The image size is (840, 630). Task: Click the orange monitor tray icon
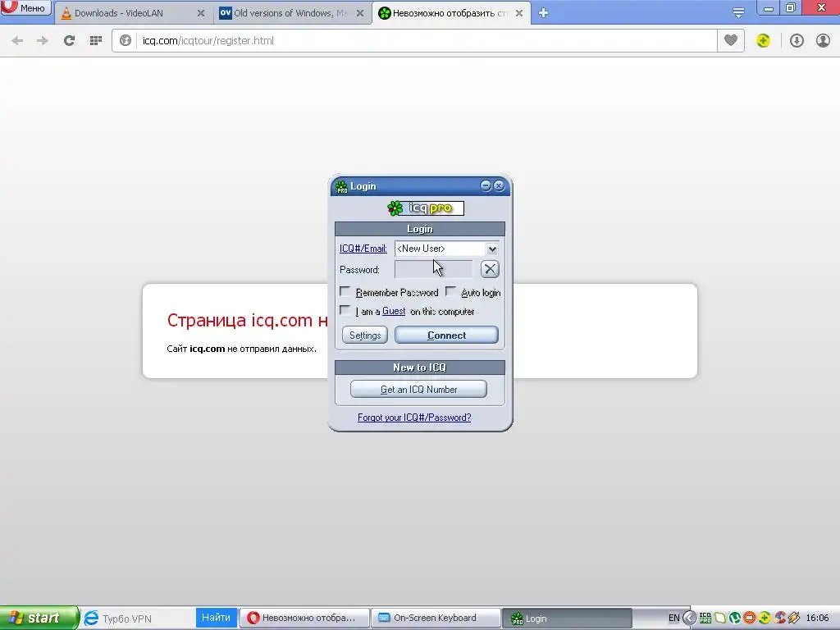tap(750, 619)
